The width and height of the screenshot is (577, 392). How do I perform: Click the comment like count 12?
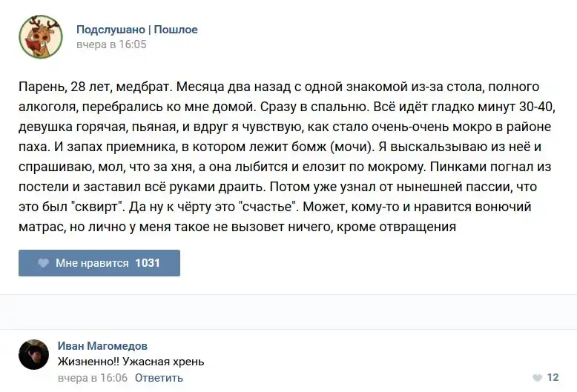coord(553,378)
